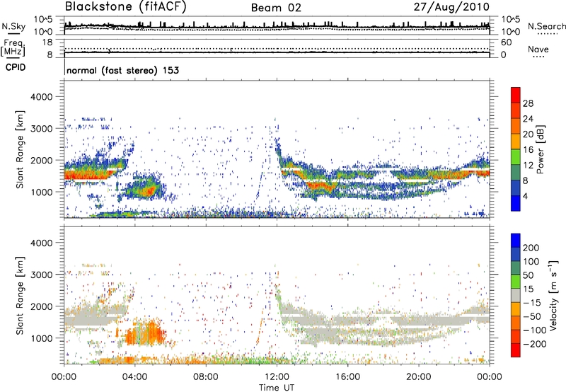This screenshot has height=392, width=566.
Task: Click the '60' Nave axis label
Action: (506, 42)
